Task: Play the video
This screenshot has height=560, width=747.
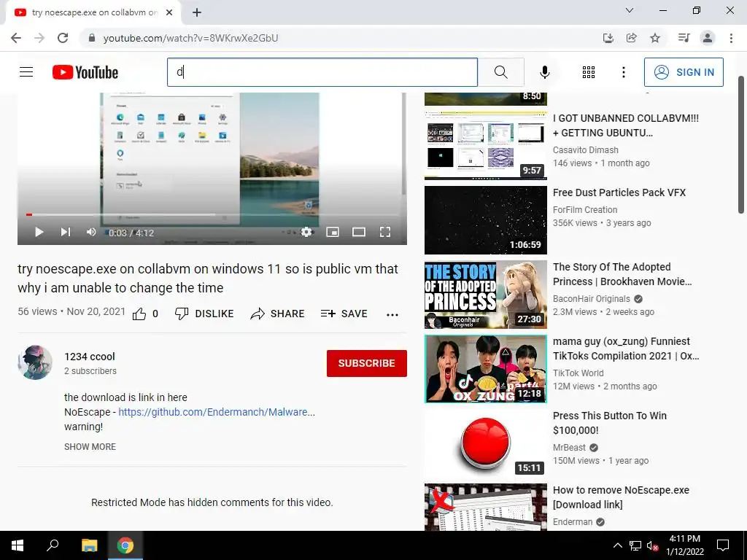Action: point(39,232)
